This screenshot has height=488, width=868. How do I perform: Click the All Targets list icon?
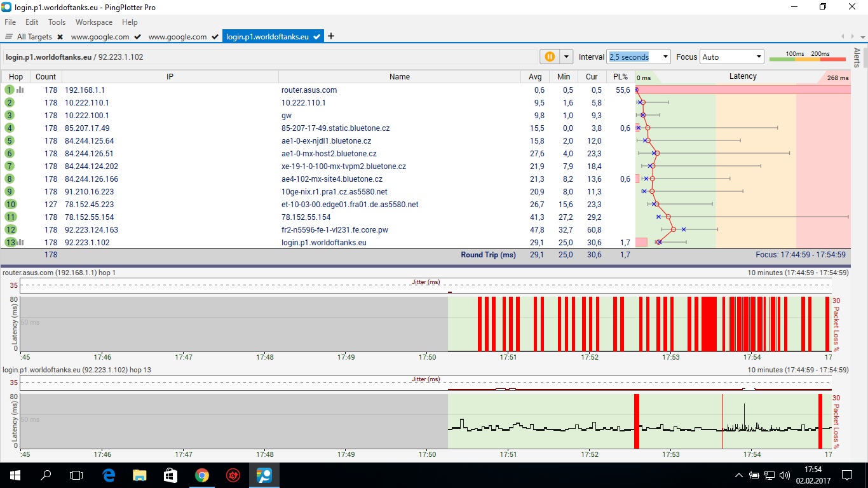click(9, 37)
